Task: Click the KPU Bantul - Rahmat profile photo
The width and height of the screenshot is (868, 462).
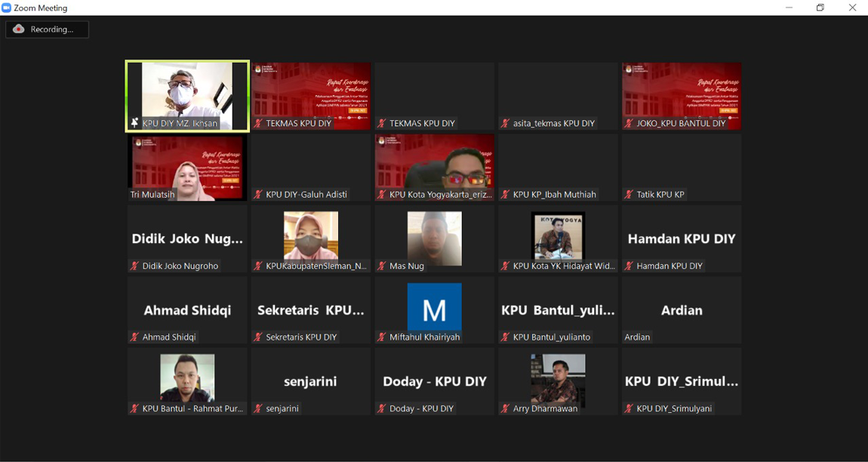Action: pos(187,377)
